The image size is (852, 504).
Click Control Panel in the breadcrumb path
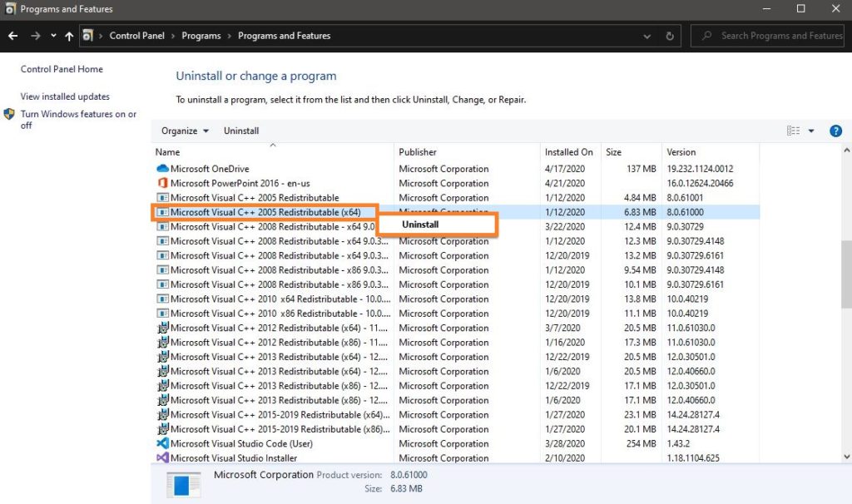tap(137, 36)
